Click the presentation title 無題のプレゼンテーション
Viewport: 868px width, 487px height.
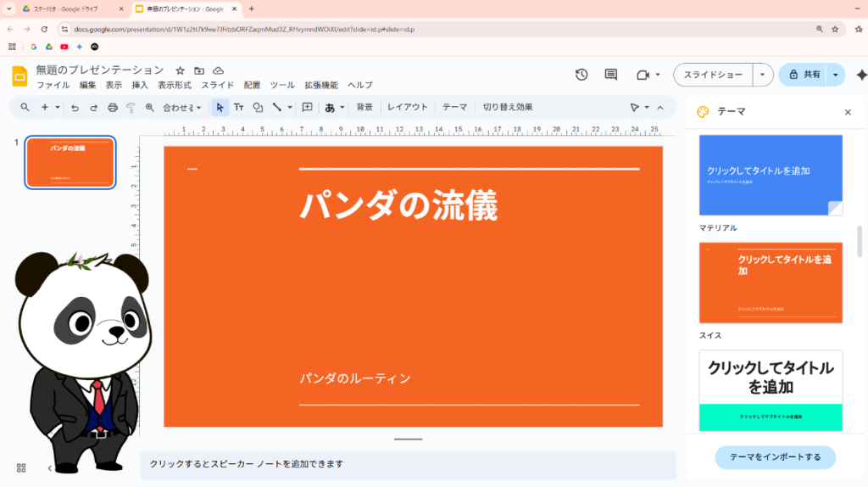[100, 70]
